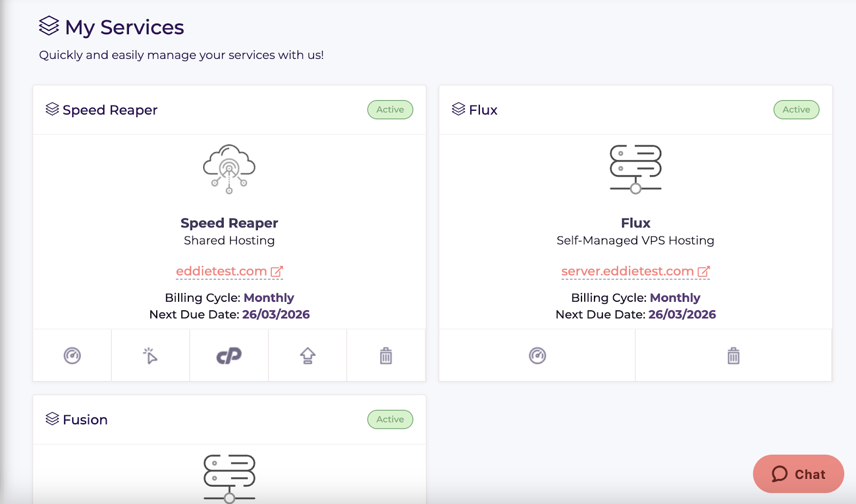856x504 pixels.
Task: Launch cPanel for Speed Reaper
Action: pyautogui.click(x=229, y=356)
